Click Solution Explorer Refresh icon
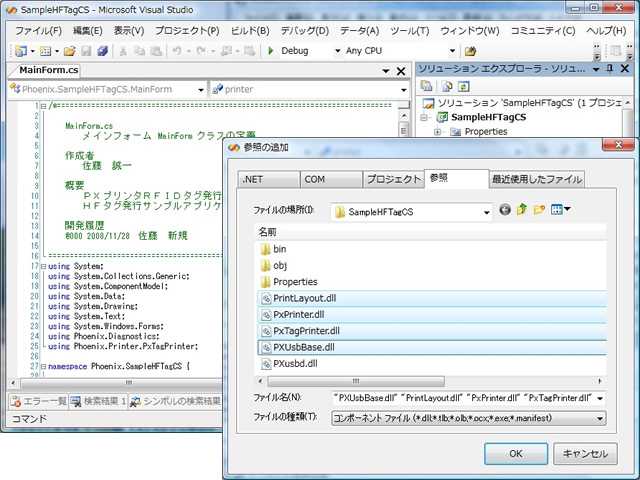640x480 pixels. [464, 86]
